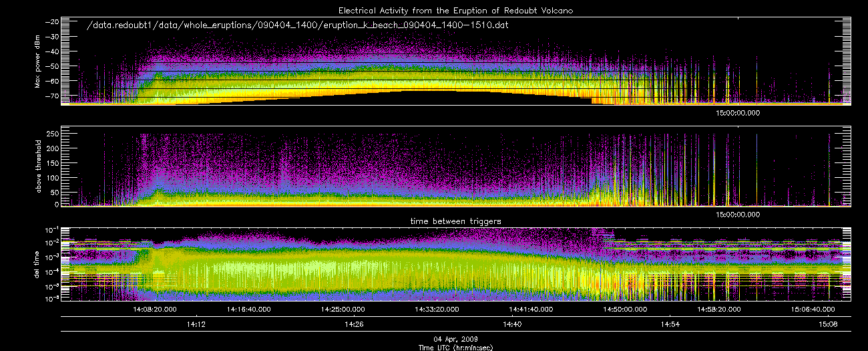This screenshot has height=351, width=868.
Task: Click the 15:08 label on lower time axis
Action: pyautogui.click(x=828, y=324)
